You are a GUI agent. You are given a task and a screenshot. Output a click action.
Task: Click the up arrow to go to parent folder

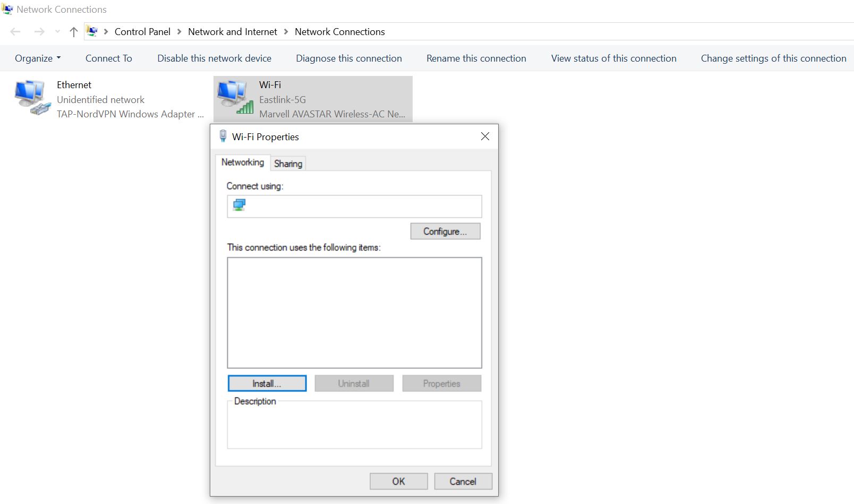73,31
